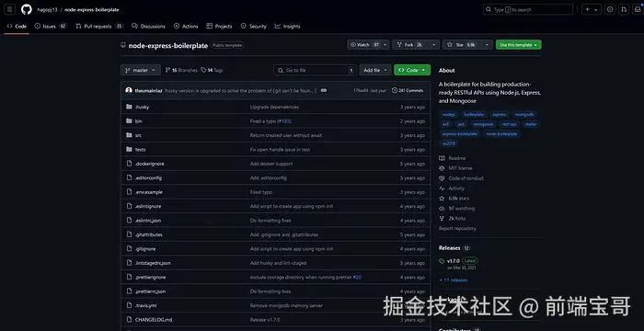The image size is (644, 331).
Task: Click the .eslintrc.json file icon
Action: pyautogui.click(x=129, y=221)
